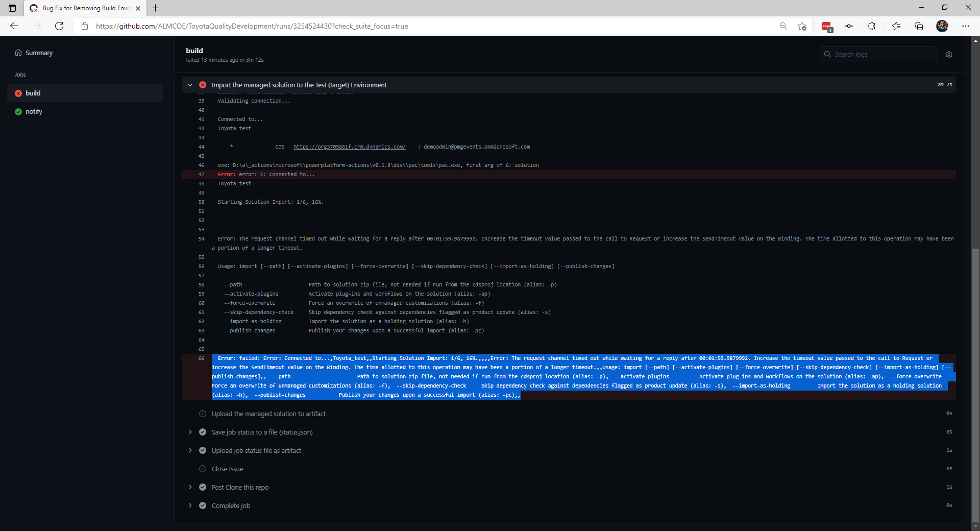This screenshot has height=531, width=980.
Task: Click the green success icon beside notify
Action: click(x=18, y=112)
